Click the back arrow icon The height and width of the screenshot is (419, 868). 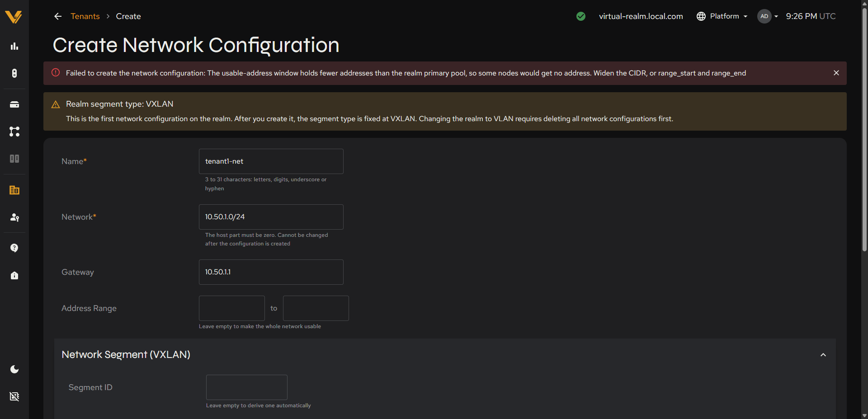click(58, 16)
